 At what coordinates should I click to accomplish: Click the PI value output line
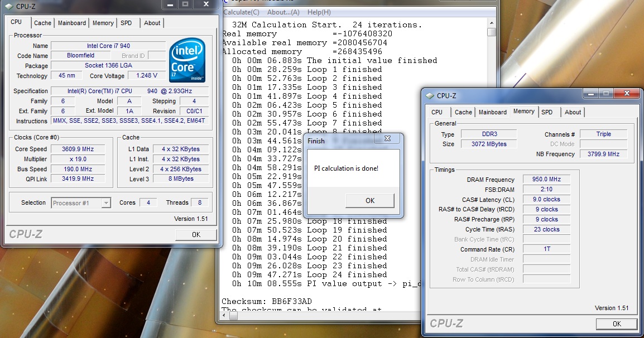[326, 284]
